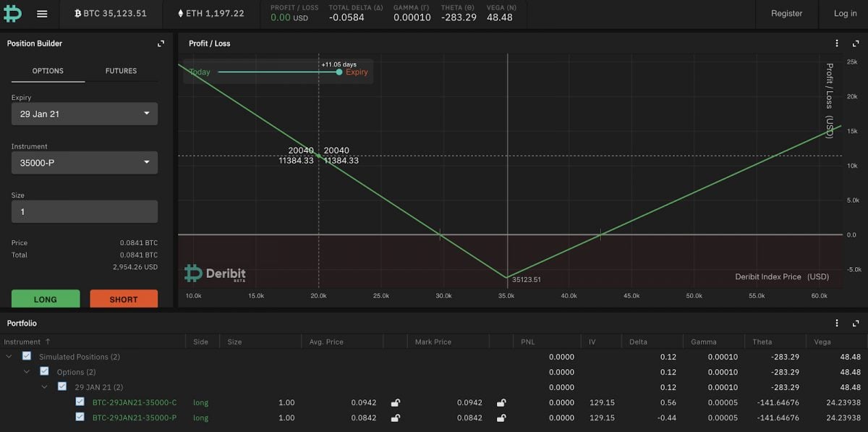Viewport: 868px width, 432px height.
Task: Collapse the 29 JAN 21 tree group
Action: pos(45,387)
